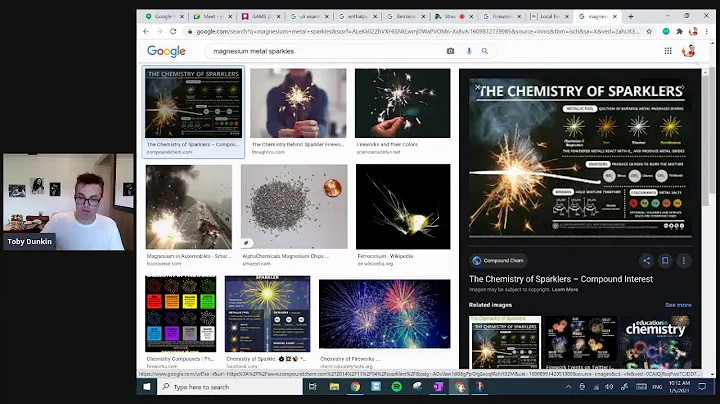Click the large Chemistry of Sparklers preview image
Screen dimensions: 720x404
tap(580, 157)
